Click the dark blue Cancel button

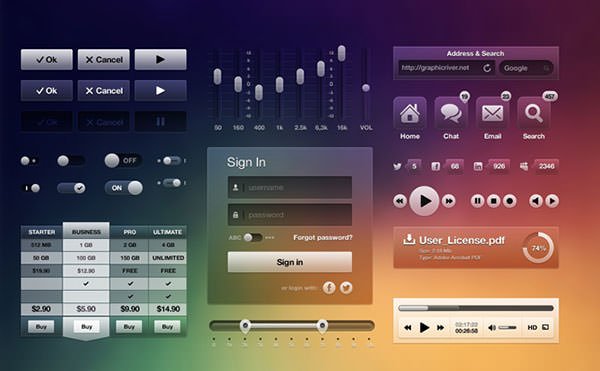pyautogui.click(x=104, y=91)
